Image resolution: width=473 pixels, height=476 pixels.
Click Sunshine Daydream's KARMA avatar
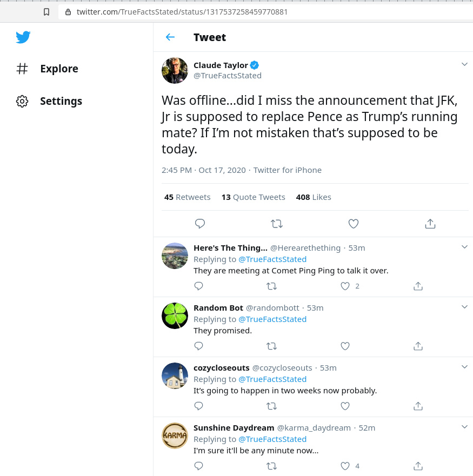pos(175,435)
